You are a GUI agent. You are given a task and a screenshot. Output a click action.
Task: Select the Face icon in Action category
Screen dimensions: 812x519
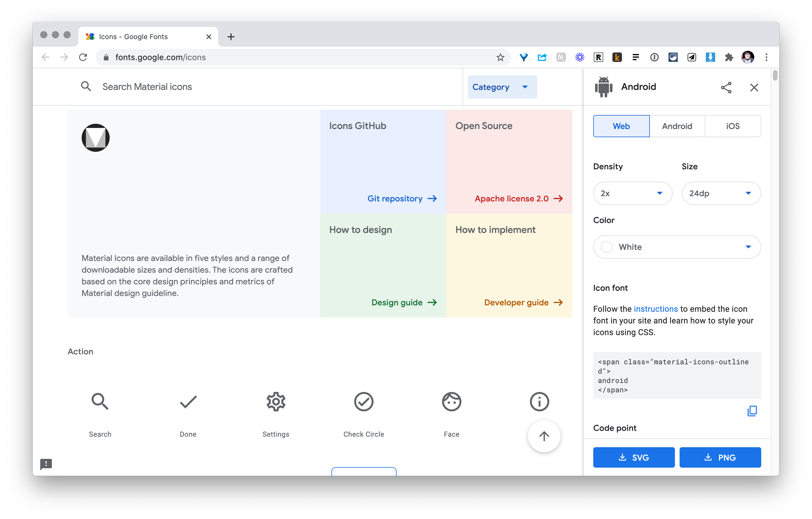[452, 402]
